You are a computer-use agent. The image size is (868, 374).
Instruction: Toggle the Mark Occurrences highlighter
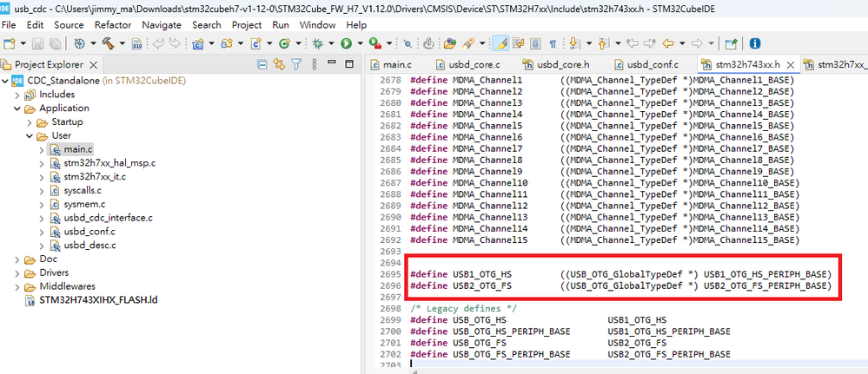(500, 43)
